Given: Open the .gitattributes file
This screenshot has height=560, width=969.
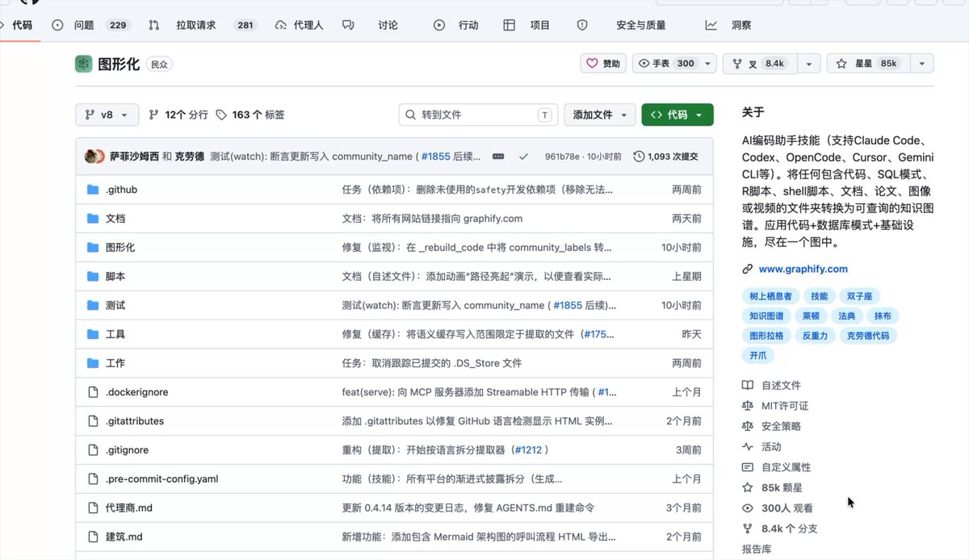Looking at the screenshot, I should 135,421.
